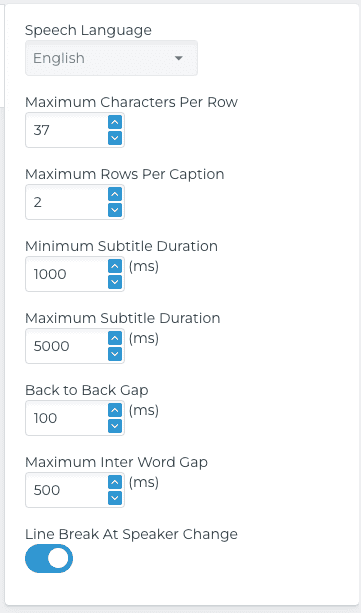361x613 pixels.
Task: Decrease Maximum Characters Per Row value
Action: point(115,138)
